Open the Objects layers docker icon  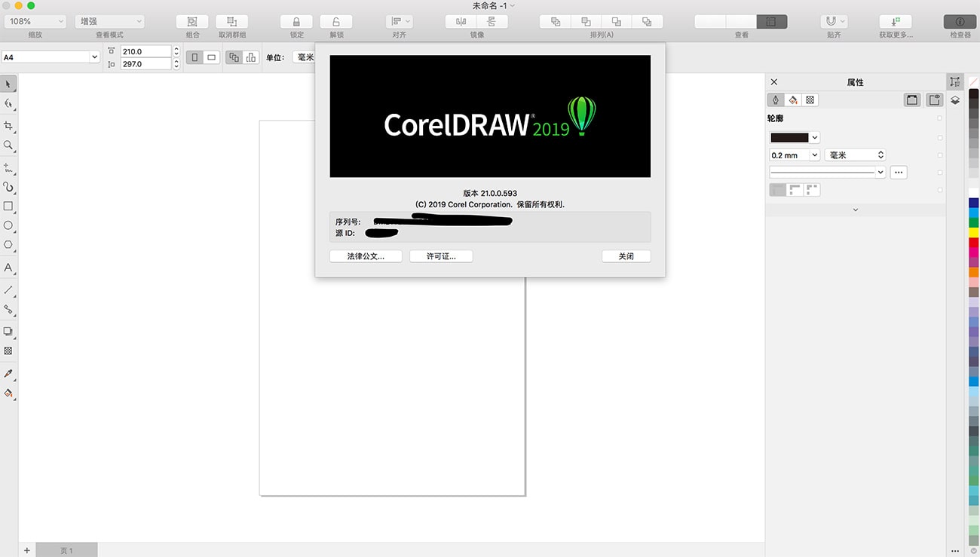(955, 100)
